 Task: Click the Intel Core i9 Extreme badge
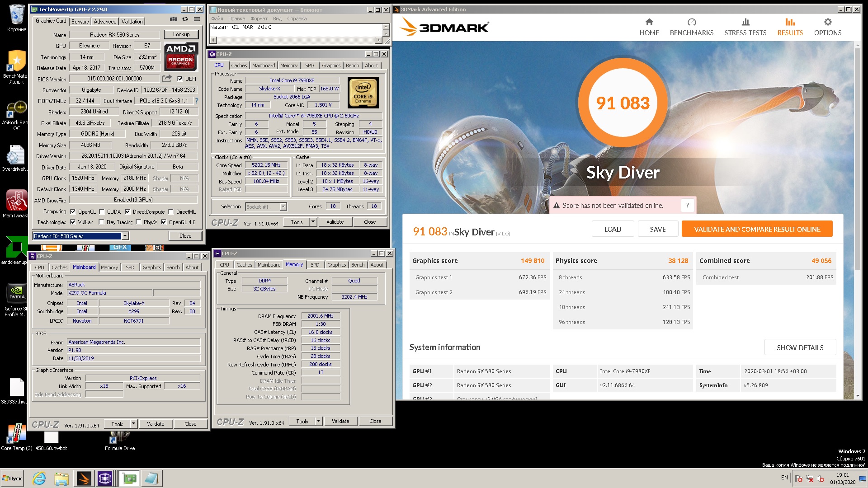click(x=363, y=92)
